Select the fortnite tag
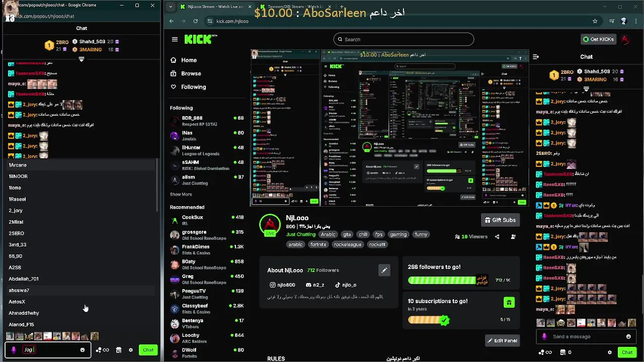 click(x=318, y=244)
